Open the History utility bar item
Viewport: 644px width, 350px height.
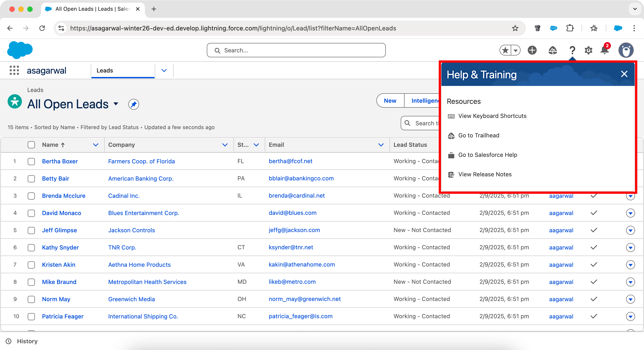[22, 341]
